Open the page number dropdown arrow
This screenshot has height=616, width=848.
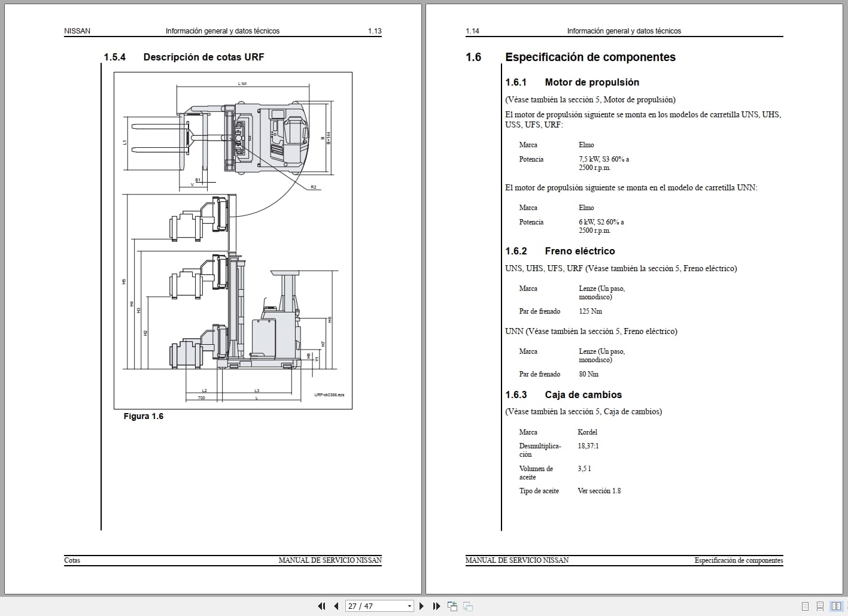click(x=409, y=606)
